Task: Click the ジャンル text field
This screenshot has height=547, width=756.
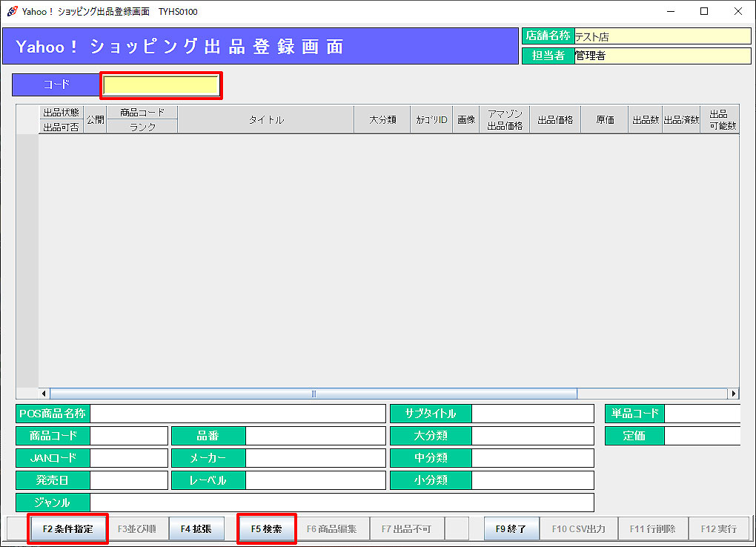Action: [341, 503]
